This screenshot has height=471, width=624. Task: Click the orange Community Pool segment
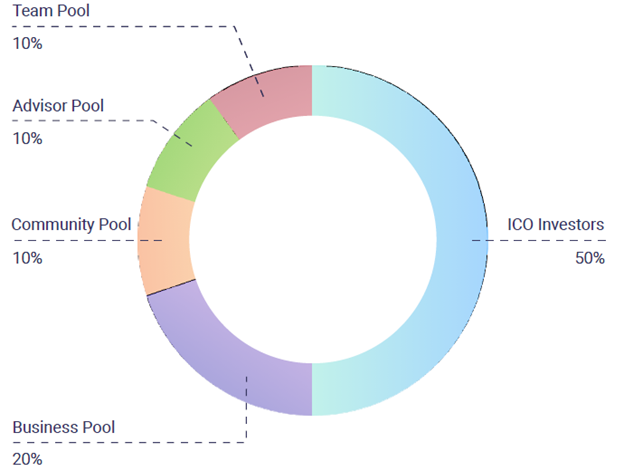163,240
